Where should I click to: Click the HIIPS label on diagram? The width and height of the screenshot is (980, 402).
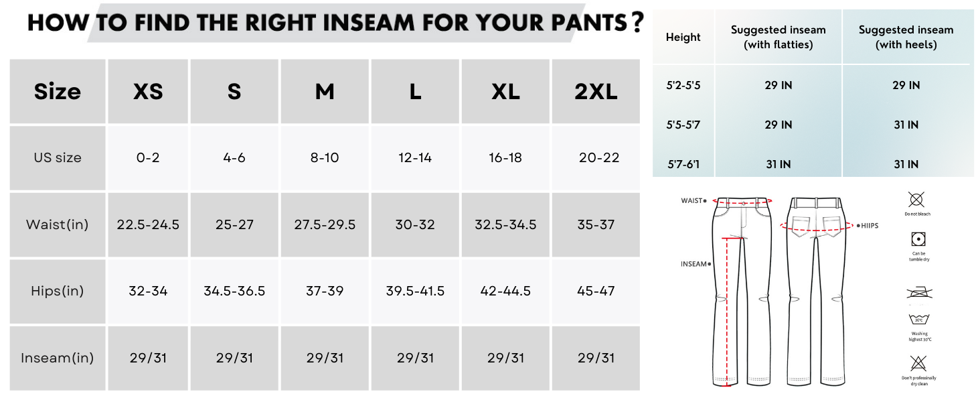tap(868, 226)
